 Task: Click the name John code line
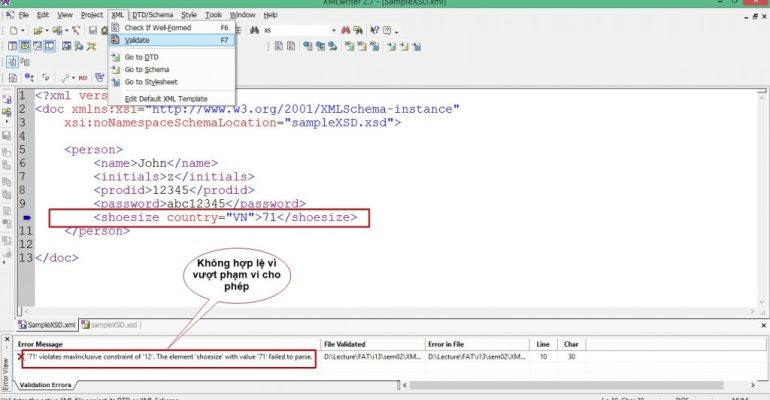tap(156, 163)
